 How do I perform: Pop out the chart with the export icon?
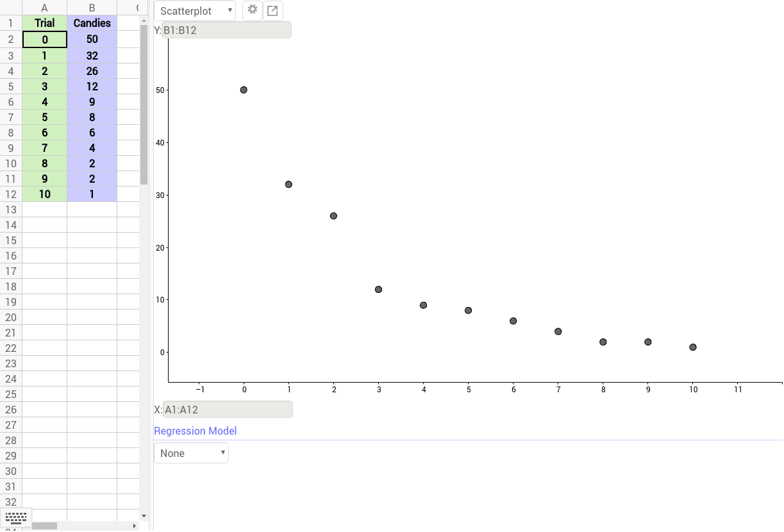tap(272, 10)
